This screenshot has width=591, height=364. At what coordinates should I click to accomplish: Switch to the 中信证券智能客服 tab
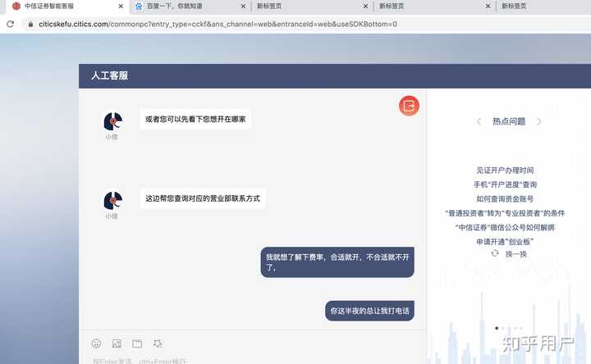click(x=64, y=7)
